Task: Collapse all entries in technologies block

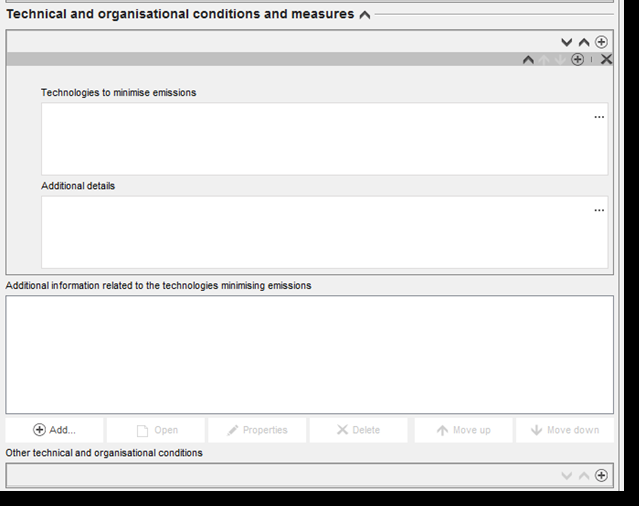Action: (x=584, y=42)
